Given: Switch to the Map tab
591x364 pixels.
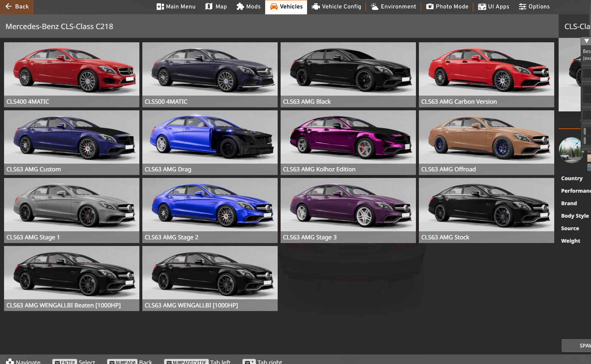Looking at the screenshot, I should pyautogui.click(x=216, y=7).
